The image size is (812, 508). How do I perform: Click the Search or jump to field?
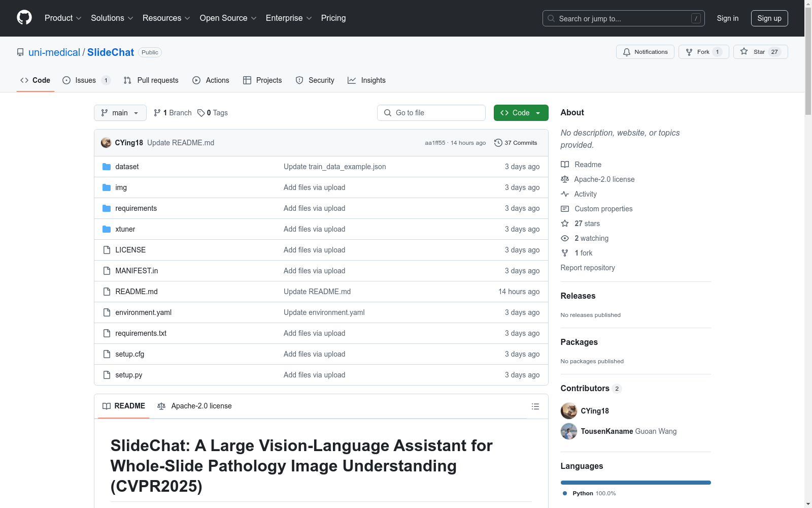click(624, 18)
